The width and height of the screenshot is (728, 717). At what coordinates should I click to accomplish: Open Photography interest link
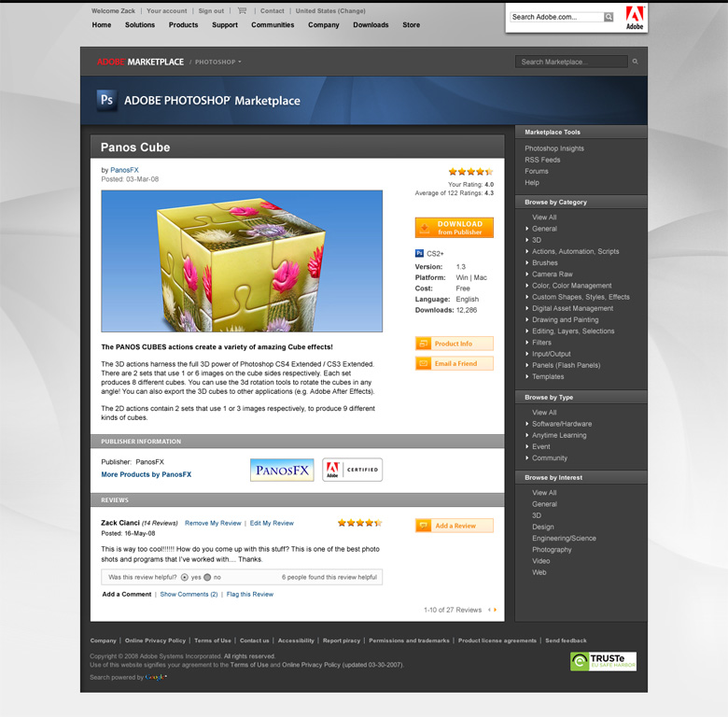pos(552,550)
